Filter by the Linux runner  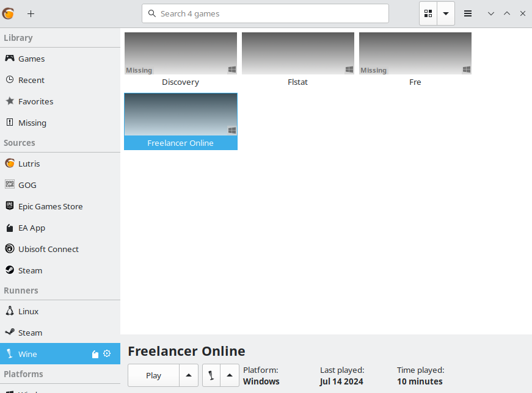(60, 311)
